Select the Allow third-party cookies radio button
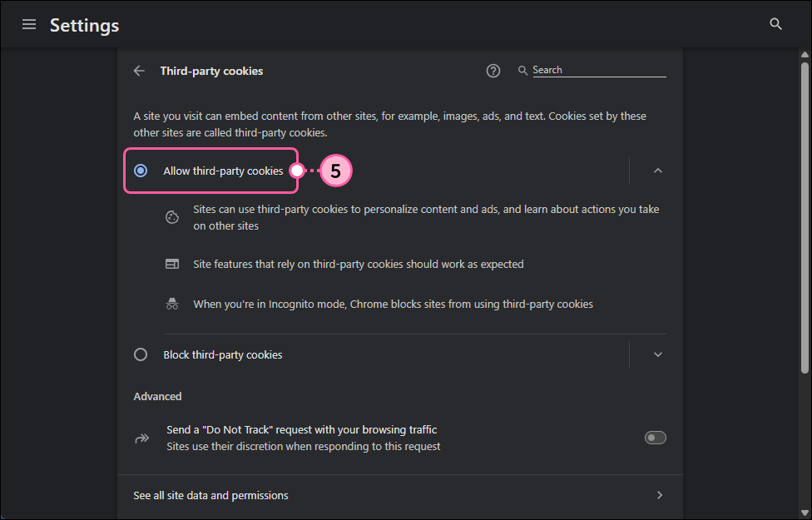812x520 pixels. pyautogui.click(x=141, y=170)
